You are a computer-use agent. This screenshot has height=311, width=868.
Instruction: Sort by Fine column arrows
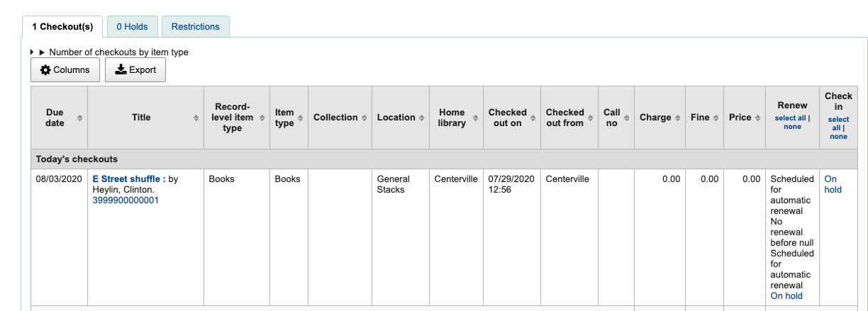point(716,118)
